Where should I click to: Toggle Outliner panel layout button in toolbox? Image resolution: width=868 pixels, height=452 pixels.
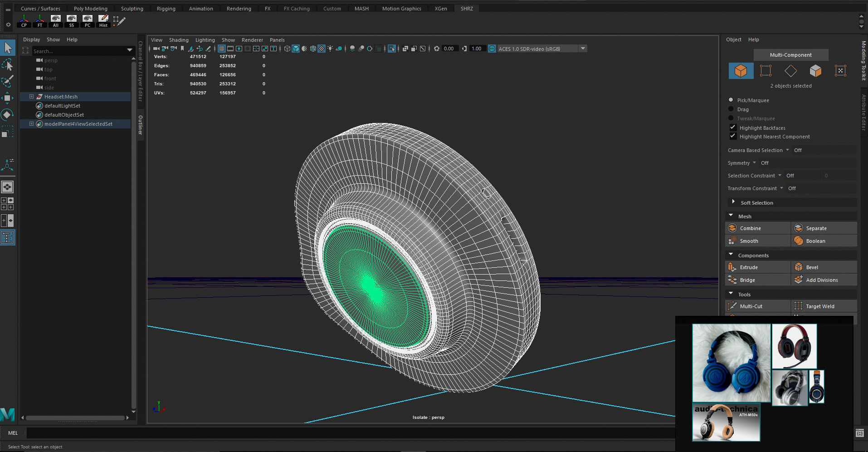(8, 237)
